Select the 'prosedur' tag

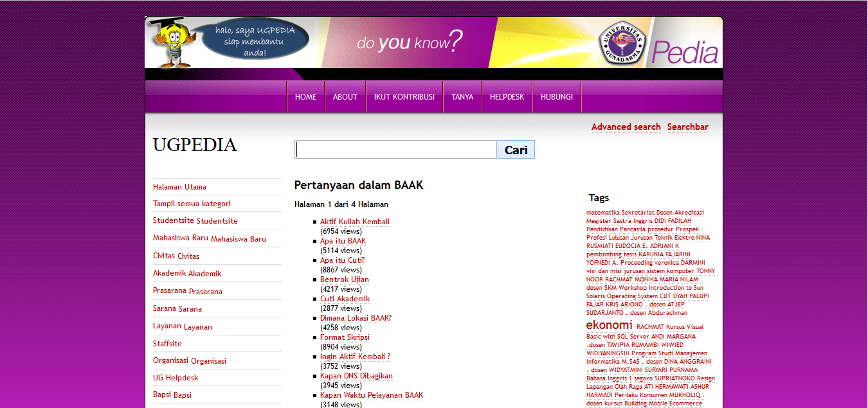pos(660,229)
